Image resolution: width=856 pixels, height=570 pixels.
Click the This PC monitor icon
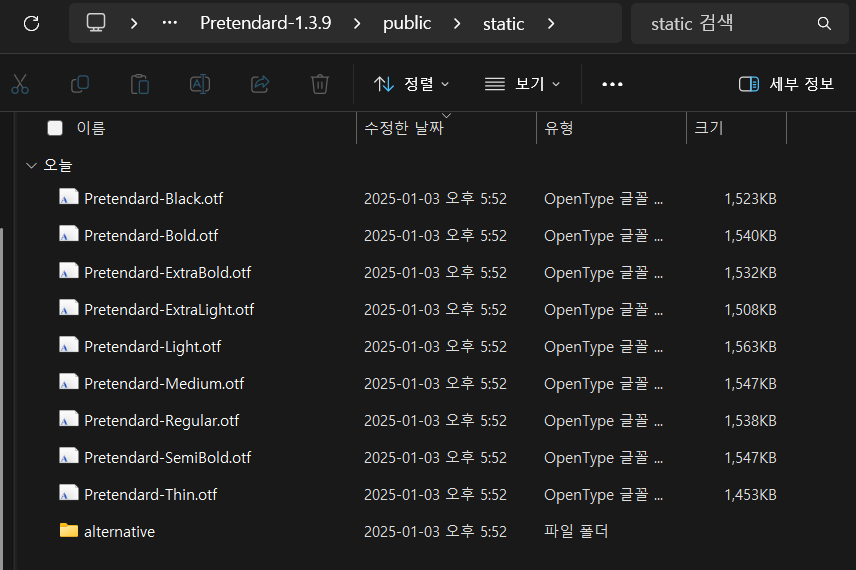click(96, 23)
